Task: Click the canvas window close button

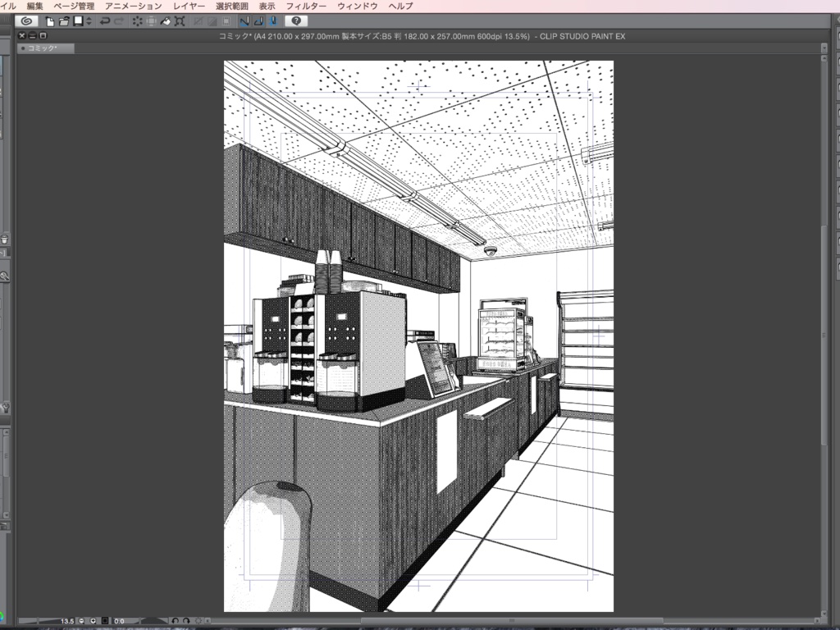Action: click(22, 35)
